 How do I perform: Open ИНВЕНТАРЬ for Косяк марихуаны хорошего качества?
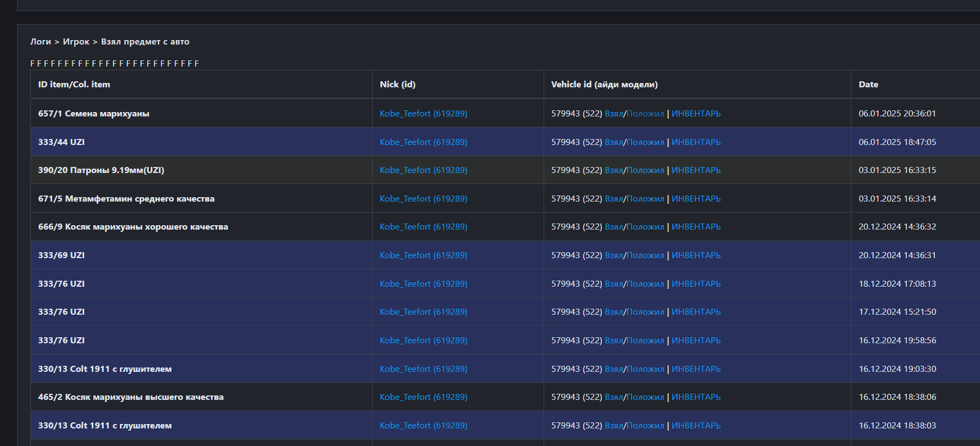pyautogui.click(x=696, y=227)
